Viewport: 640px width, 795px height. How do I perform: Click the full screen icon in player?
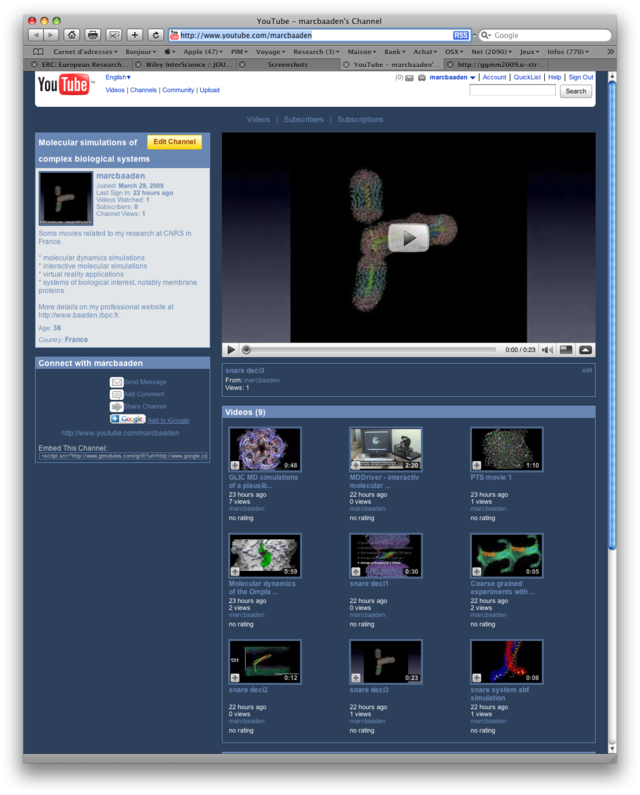pyautogui.click(x=585, y=349)
